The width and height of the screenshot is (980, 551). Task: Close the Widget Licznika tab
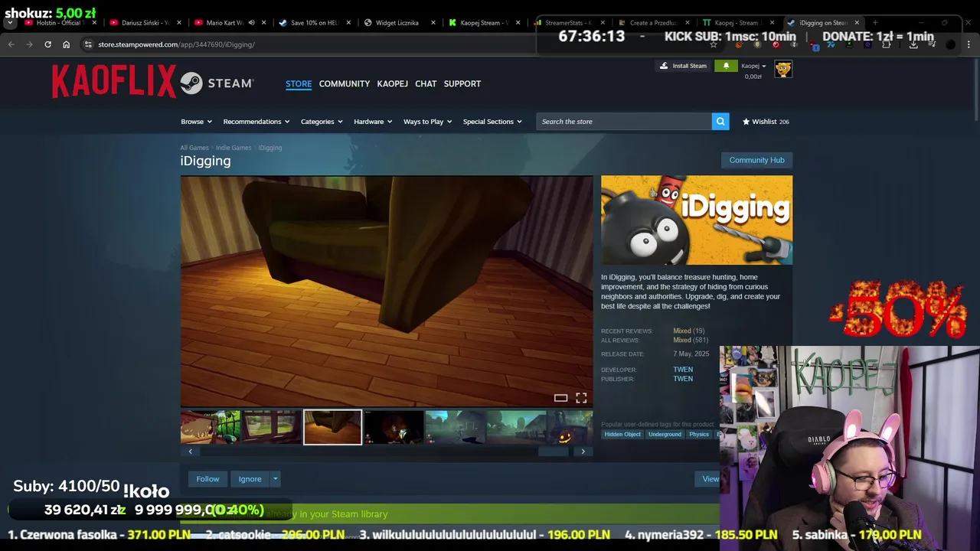(x=433, y=23)
